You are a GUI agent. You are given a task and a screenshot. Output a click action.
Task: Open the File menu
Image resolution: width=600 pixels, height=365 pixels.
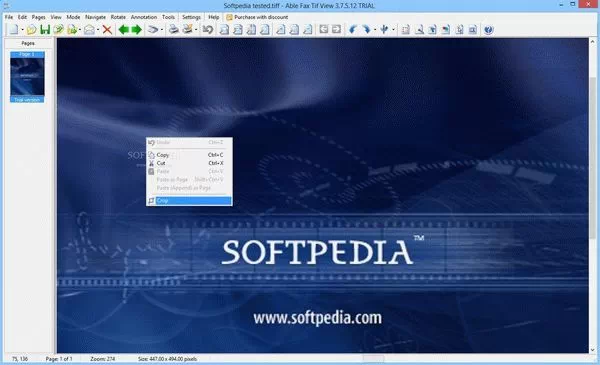(x=9, y=17)
